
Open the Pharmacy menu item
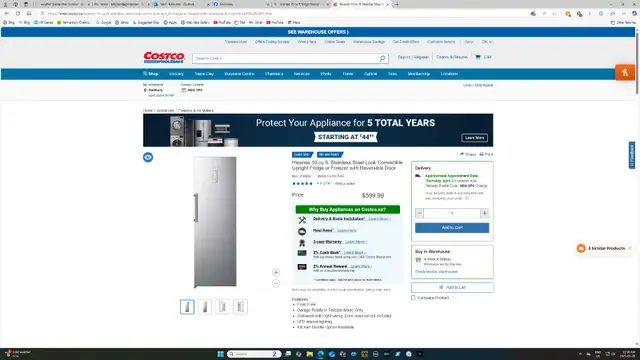[x=274, y=74]
